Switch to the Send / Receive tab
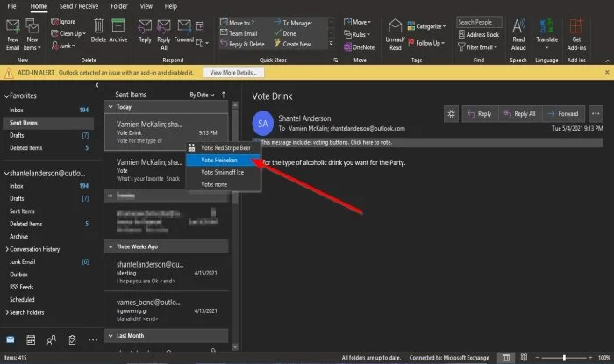614x364 pixels. [x=79, y=6]
